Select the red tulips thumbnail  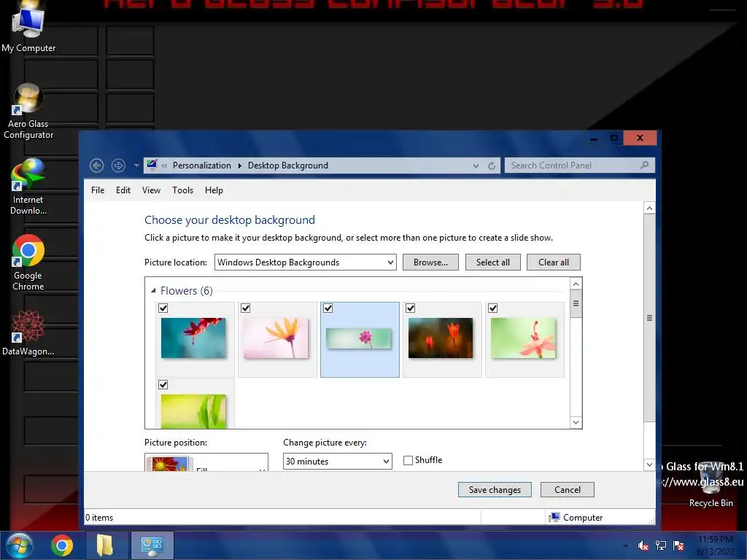441,338
